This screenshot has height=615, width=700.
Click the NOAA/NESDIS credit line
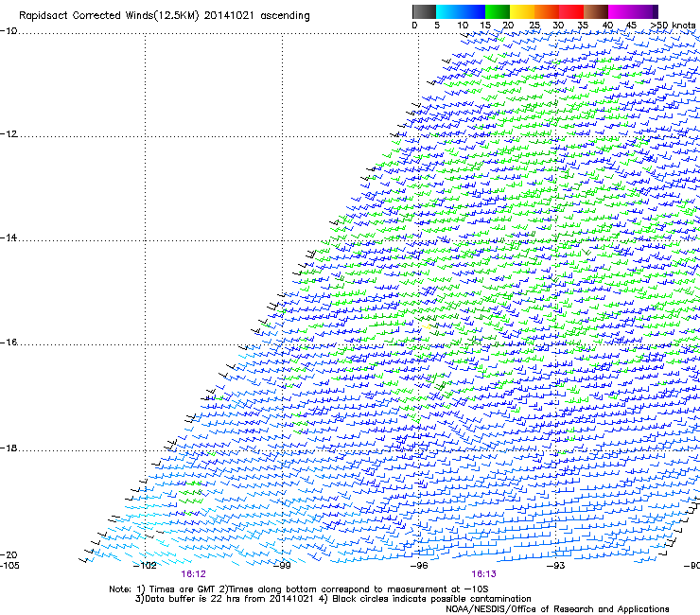(x=557, y=609)
